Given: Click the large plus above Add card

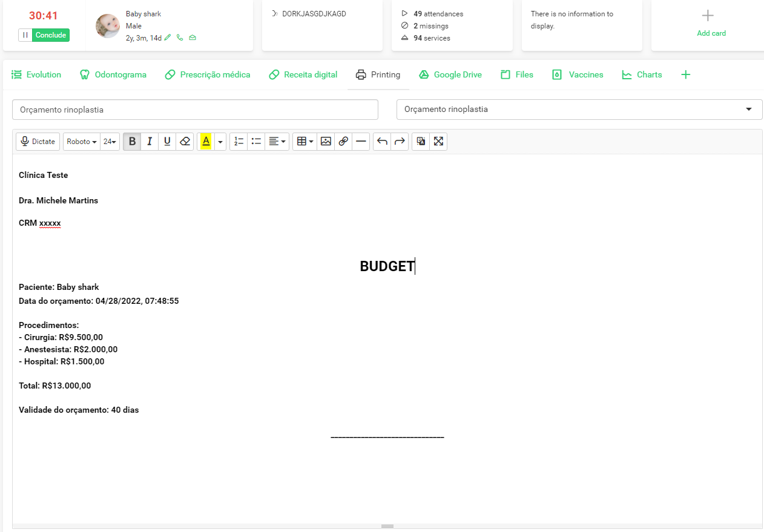Looking at the screenshot, I should click(x=708, y=15).
